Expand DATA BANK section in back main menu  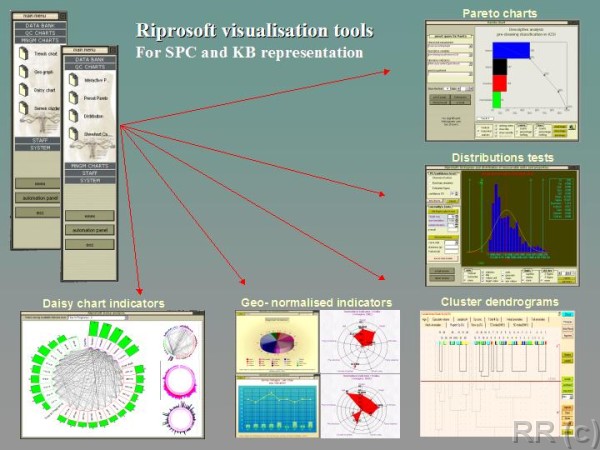(40, 25)
